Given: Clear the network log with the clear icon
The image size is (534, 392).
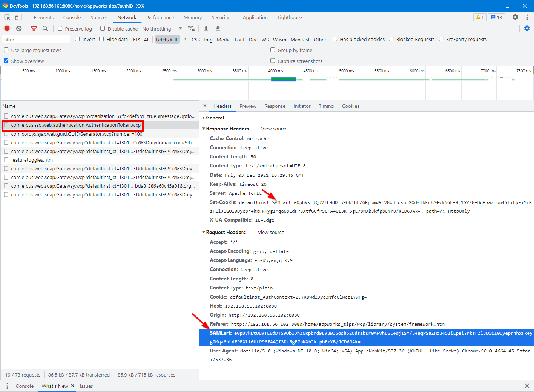Looking at the screenshot, I should pyautogui.click(x=19, y=29).
